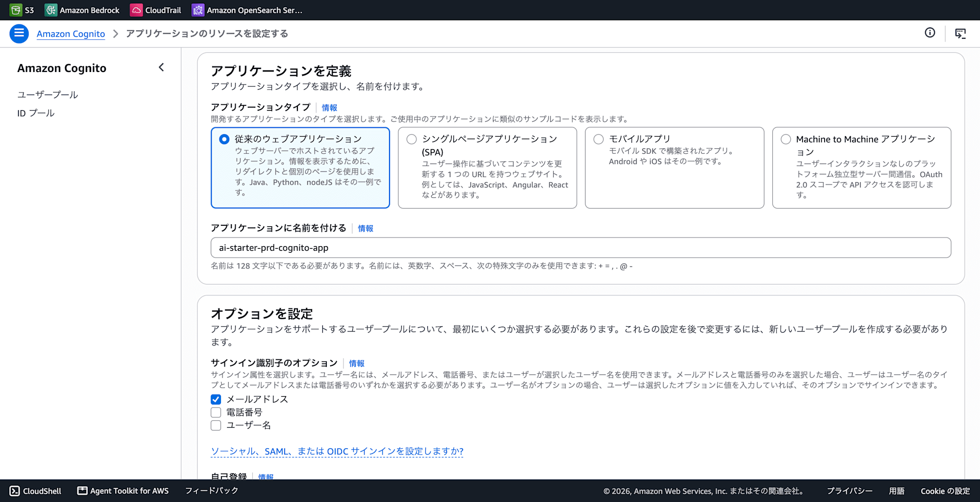The height and width of the screenshot is (502, 980).
Task: Open ID プール in side navigation
Action: 36,113
